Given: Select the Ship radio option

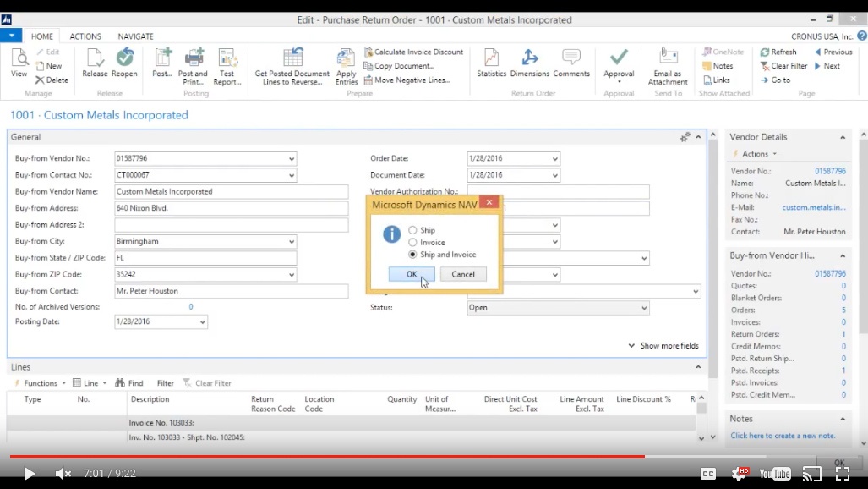Looking at the screenshot, I should click(x=412, y=230).
